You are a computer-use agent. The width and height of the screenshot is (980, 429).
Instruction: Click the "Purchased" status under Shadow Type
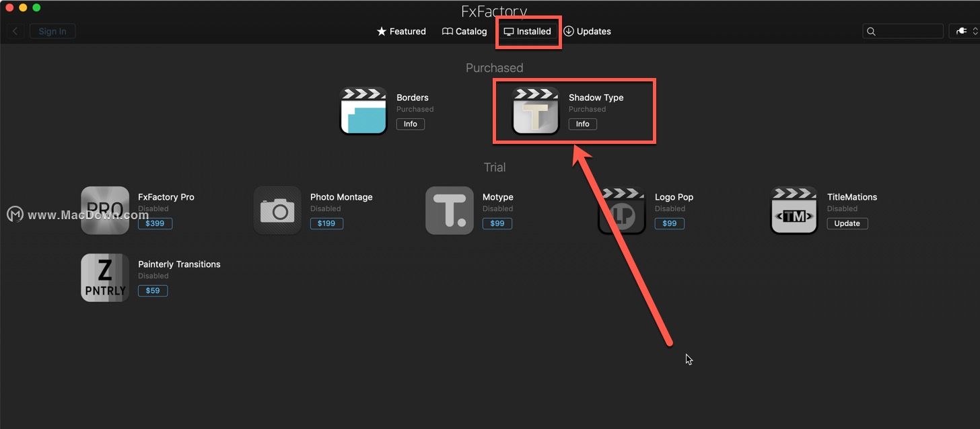588,109
